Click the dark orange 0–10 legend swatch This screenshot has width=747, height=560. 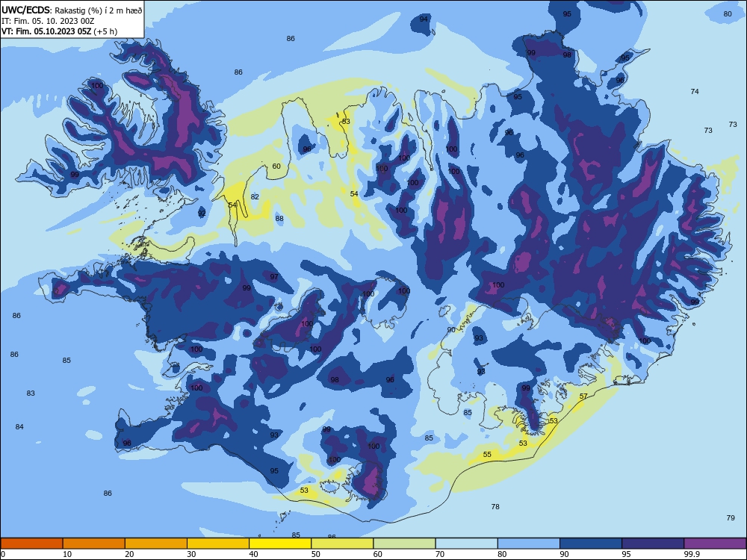click(x=31, y=544)
